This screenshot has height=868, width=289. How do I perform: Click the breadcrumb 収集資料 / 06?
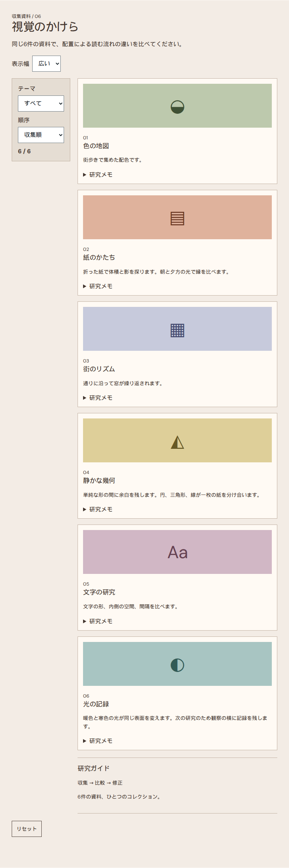tap(26, 16)
